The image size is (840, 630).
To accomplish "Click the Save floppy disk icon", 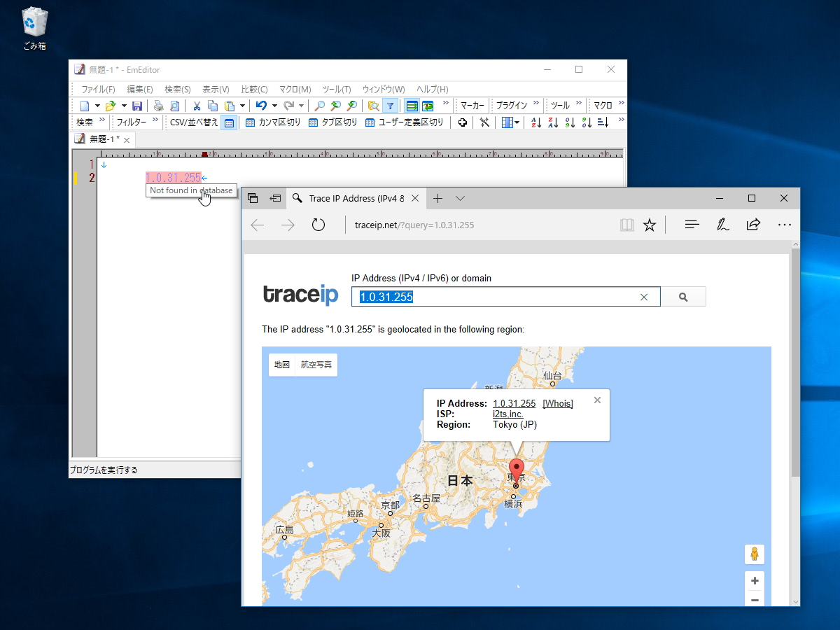I will click(x=137, y=106).
